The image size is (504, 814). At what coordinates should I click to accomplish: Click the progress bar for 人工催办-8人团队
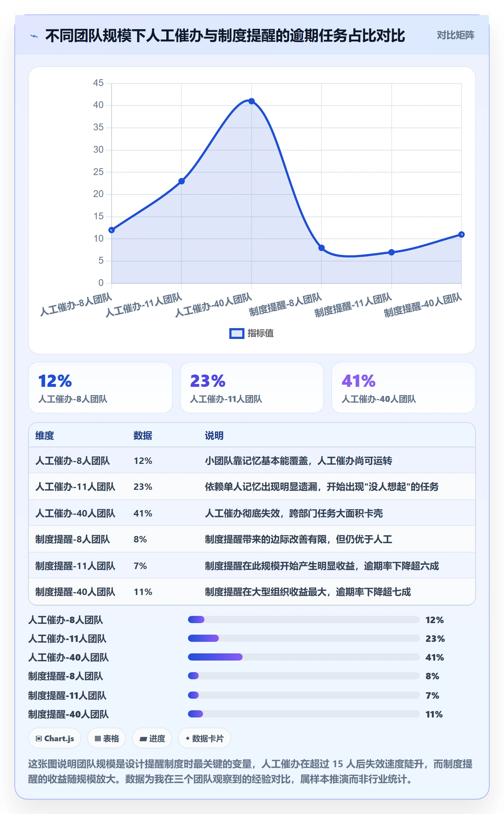303,620
